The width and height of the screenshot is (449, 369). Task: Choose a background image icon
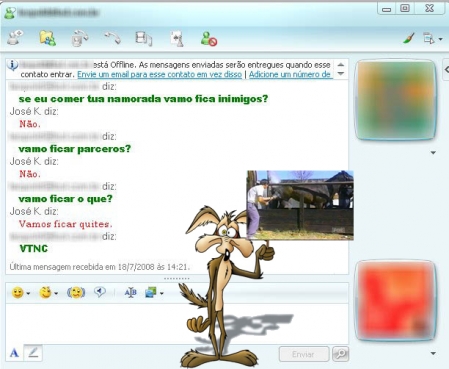151,293
